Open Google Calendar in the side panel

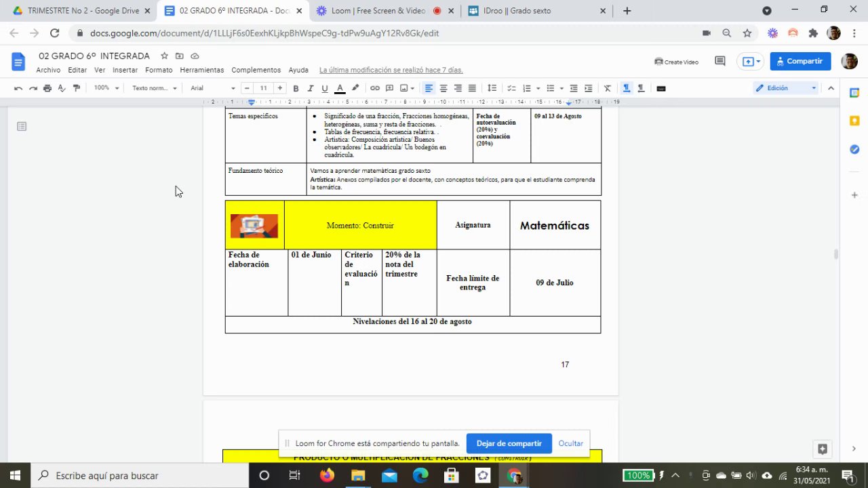coord(854,92)
